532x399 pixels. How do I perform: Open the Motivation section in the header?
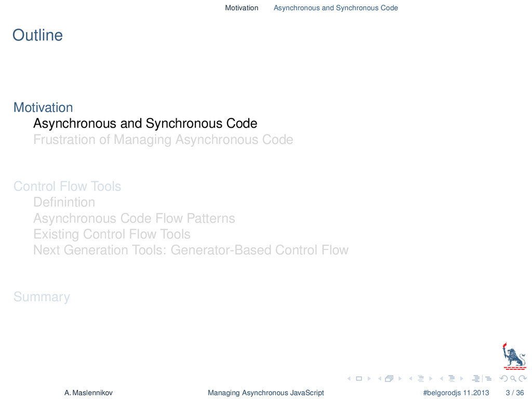pyautogui.click(x=242, y=8)
